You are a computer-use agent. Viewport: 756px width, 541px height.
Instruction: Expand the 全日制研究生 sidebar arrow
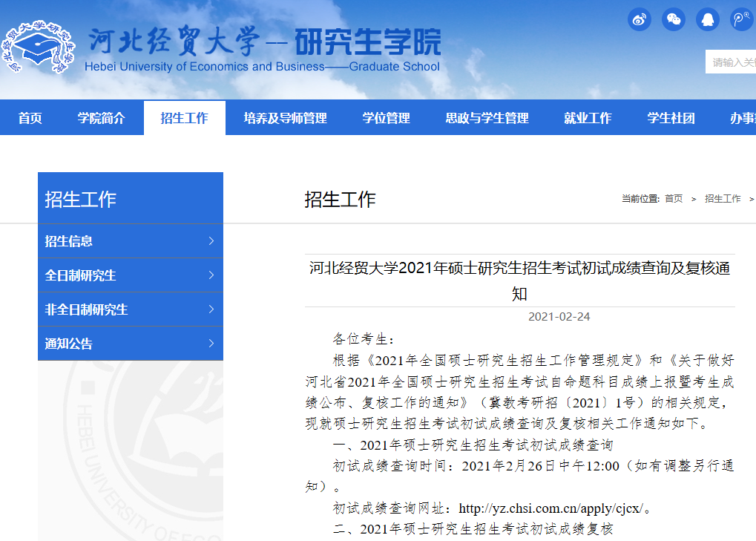(x=211, y=275)
